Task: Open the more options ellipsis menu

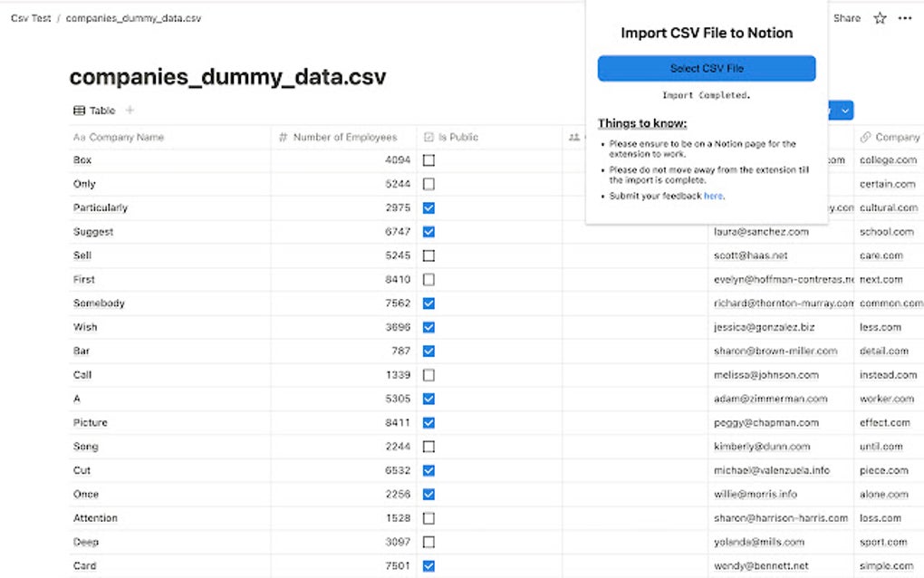Action: point(905,17)
